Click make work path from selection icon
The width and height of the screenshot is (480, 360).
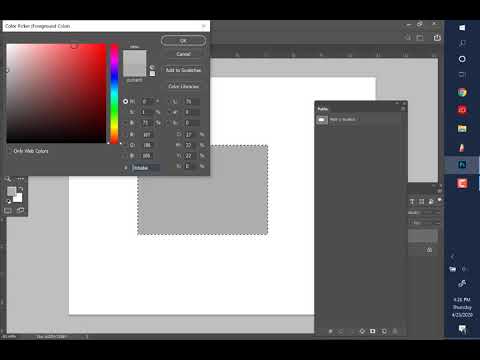(x=362, y=331)
